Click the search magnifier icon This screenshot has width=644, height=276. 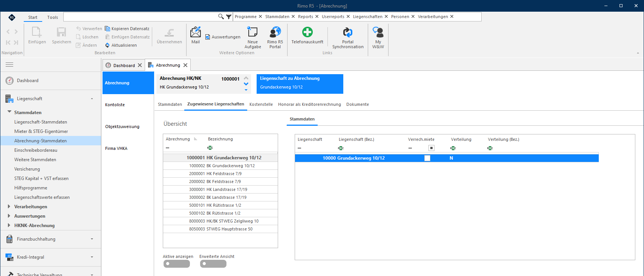point(221,17)
